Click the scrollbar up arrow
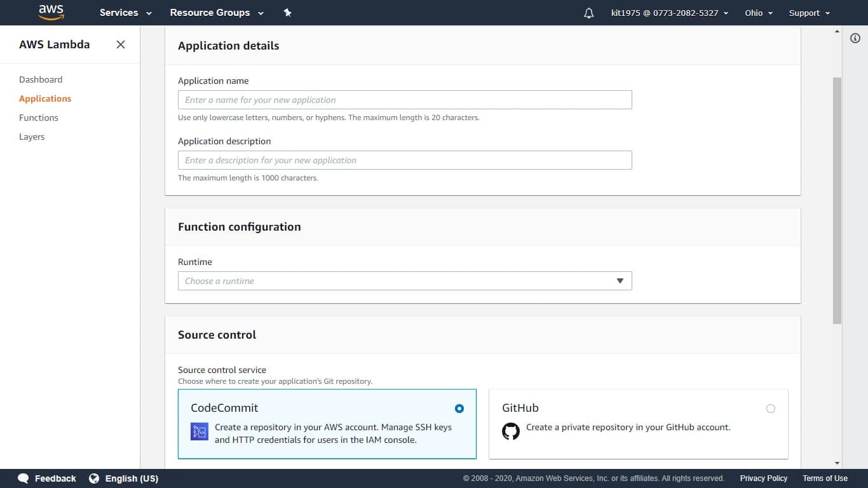Image resolution: width=868 pixels, height=488 pixels. pos(837,31)
